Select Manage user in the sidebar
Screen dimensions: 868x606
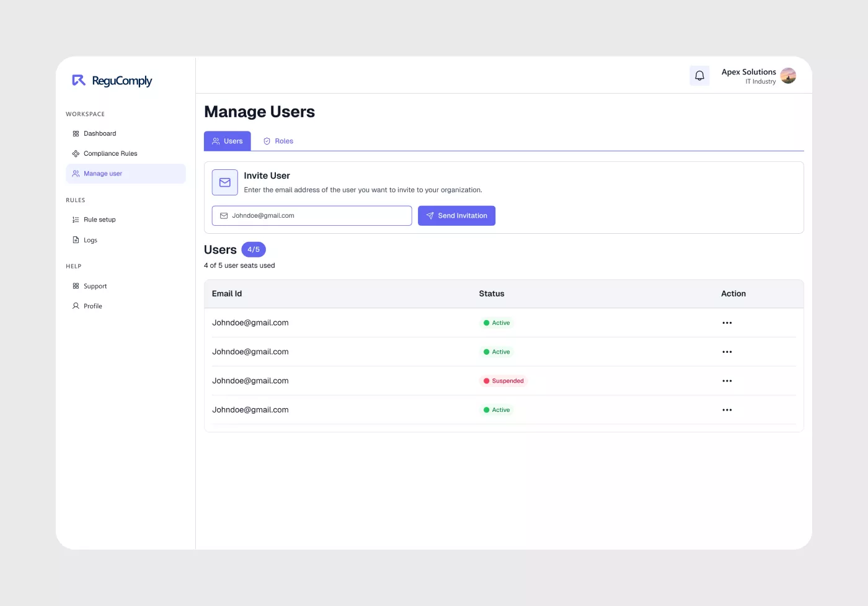click(126, 174)
